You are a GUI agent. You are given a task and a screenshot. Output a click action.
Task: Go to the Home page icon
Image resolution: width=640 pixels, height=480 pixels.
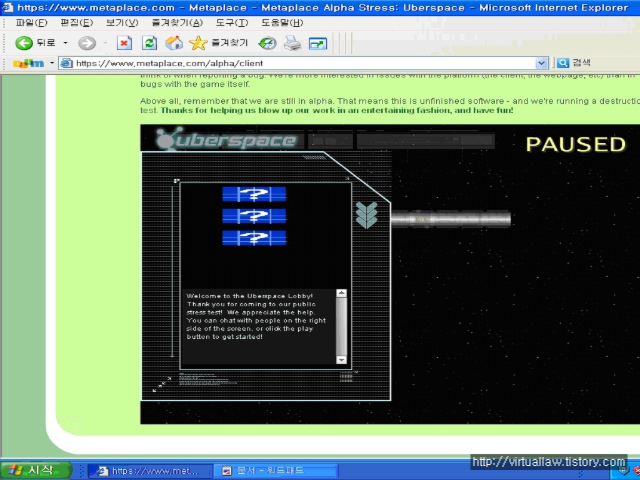174,43
